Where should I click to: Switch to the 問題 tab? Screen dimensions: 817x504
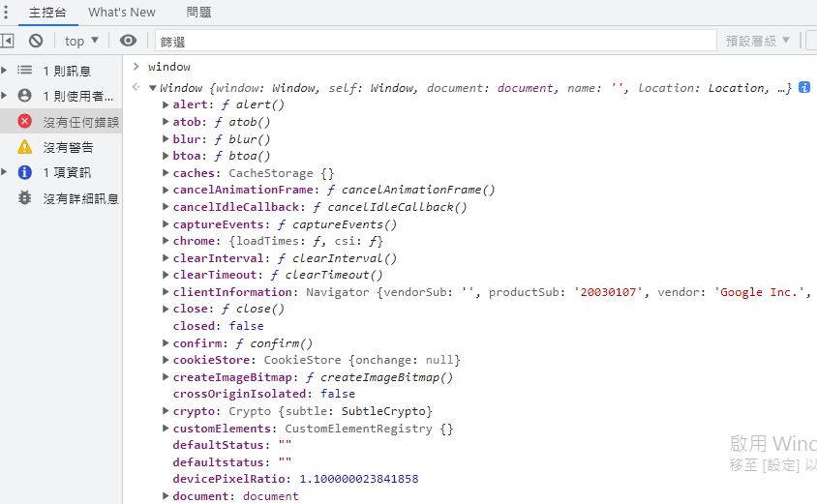pyautogui.click(x=199, y=13)
